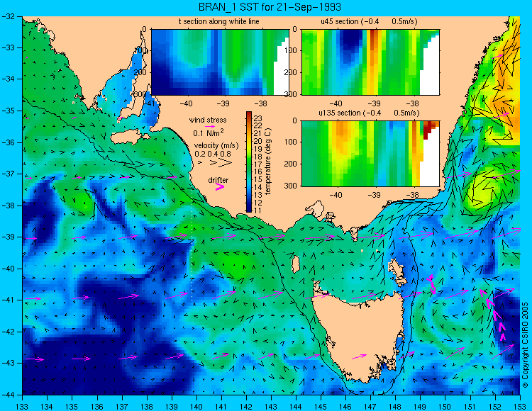Click the '23' tick on the color bar
The height and width of the screenshot is (411, 532).
click(258, 118)
